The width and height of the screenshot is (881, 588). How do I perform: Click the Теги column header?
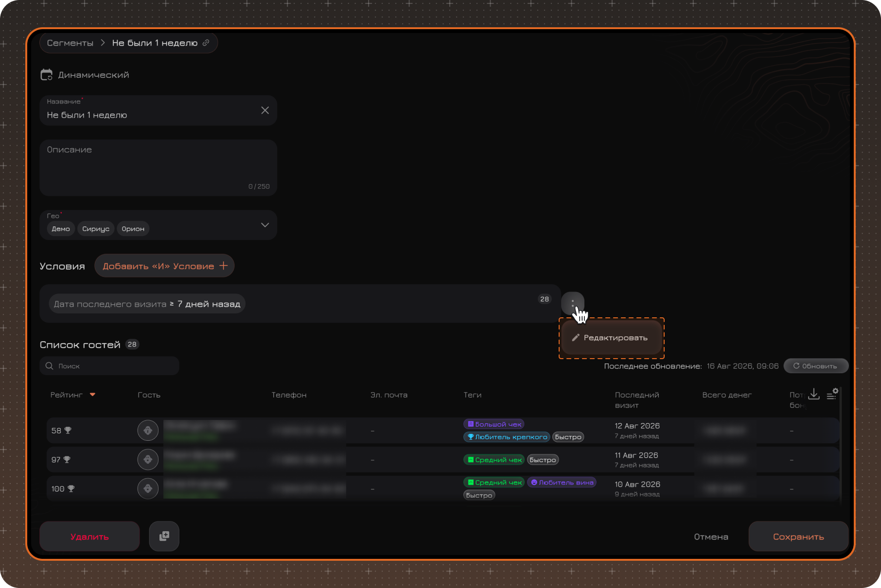coord(473,395)
